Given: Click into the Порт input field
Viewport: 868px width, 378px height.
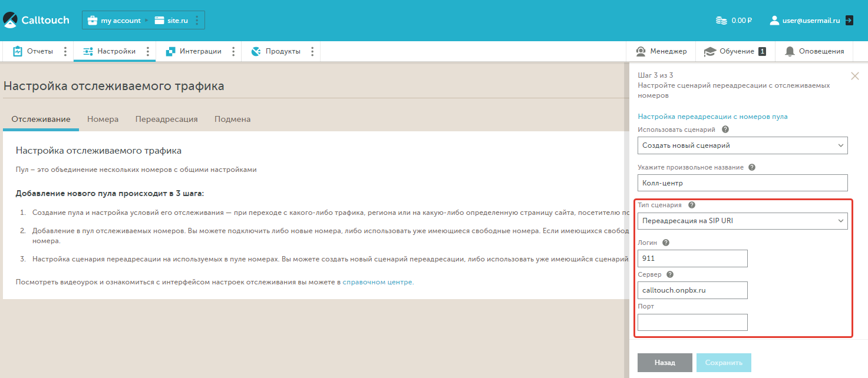Looking at the screenshot, I should pos(692,322).
